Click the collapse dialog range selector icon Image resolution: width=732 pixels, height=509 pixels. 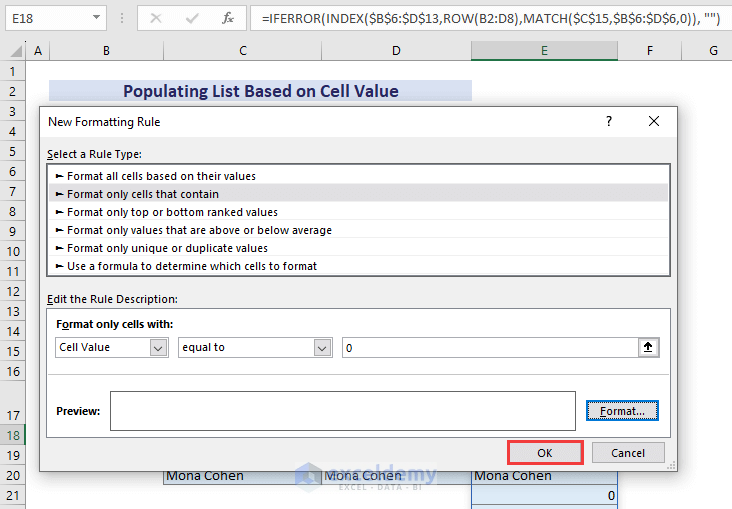pyautogui.click(x=649, y=348)
